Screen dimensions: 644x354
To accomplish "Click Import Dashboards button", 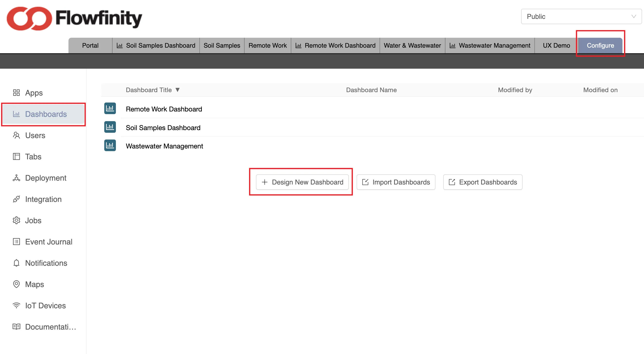I will point(396,182).
